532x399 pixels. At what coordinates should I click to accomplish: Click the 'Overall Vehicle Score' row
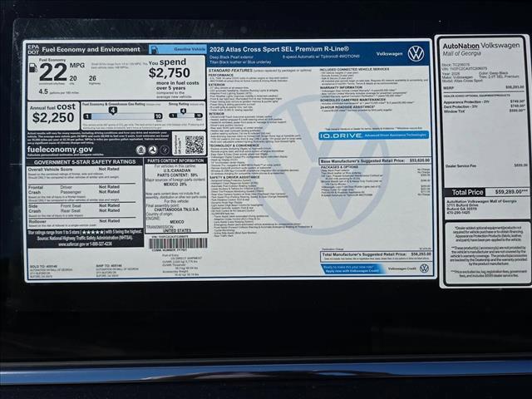pyautogui.click(x=74, y=169)
